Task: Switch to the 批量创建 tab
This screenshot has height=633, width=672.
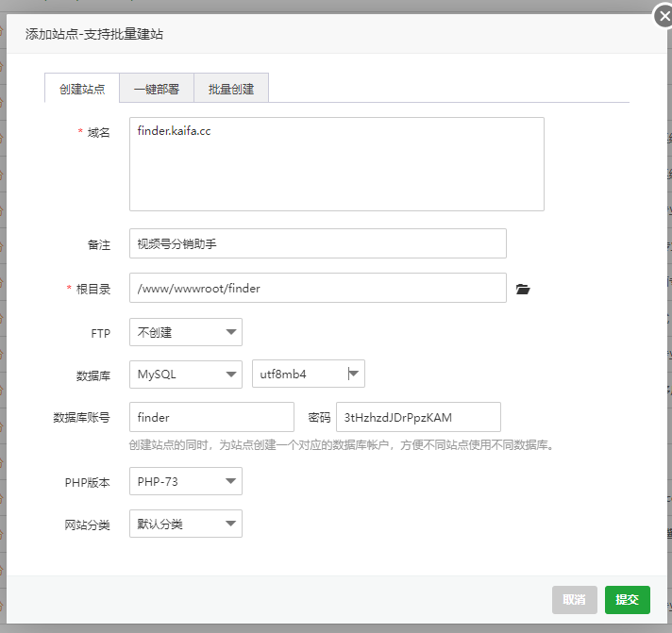Action: coord(231,89)
